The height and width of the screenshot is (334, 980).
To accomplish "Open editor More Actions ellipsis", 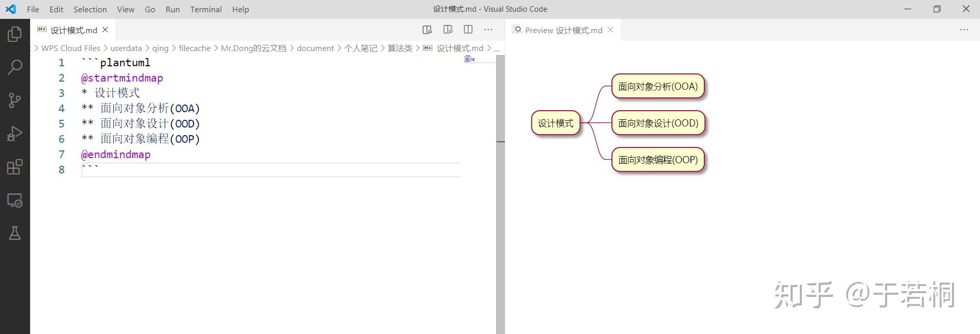I will pos(488,30).
